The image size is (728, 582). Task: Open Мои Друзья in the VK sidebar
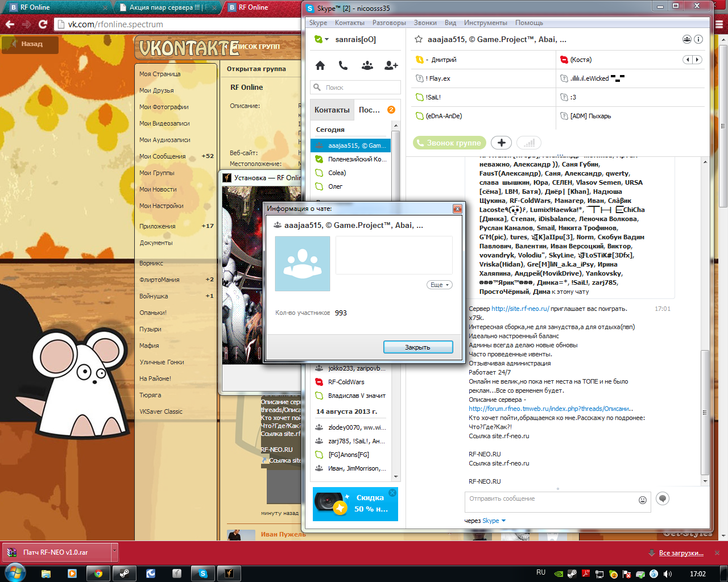(156, 90)
